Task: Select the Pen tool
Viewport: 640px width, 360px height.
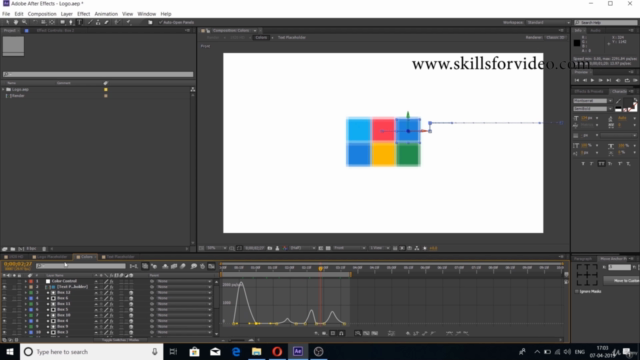Action: [x=71, y=22]
